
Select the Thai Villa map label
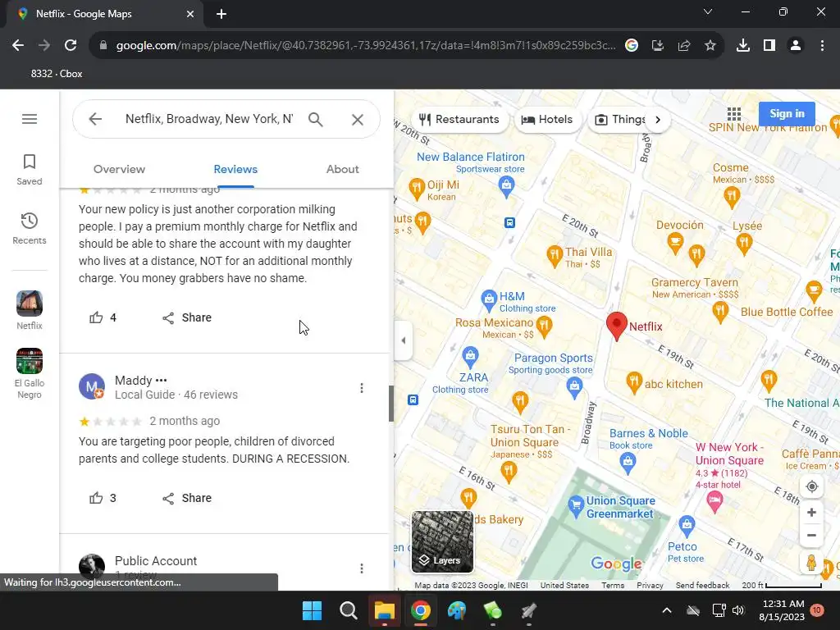[588, 253]
